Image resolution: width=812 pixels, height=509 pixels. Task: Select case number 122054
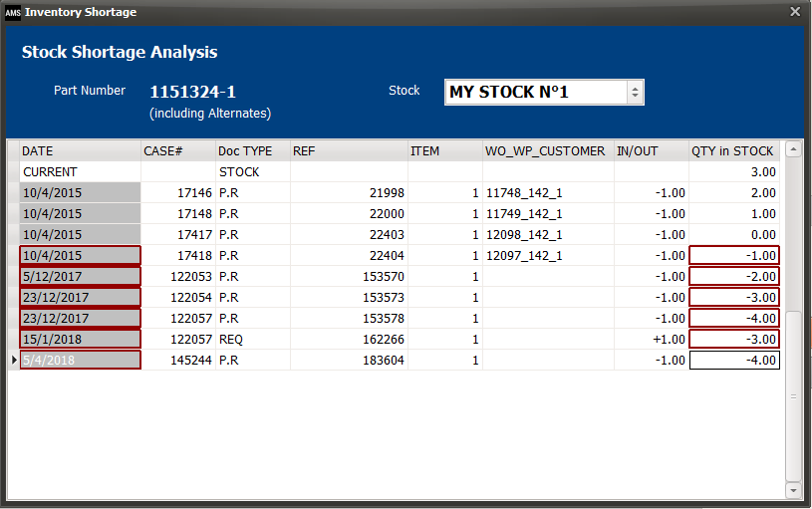[178, 297]
